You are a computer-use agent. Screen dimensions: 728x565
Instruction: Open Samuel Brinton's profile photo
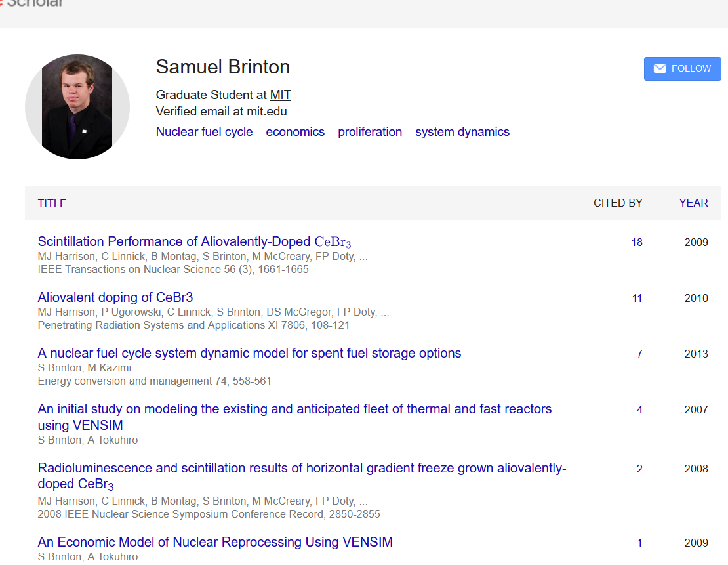point(77,107)
